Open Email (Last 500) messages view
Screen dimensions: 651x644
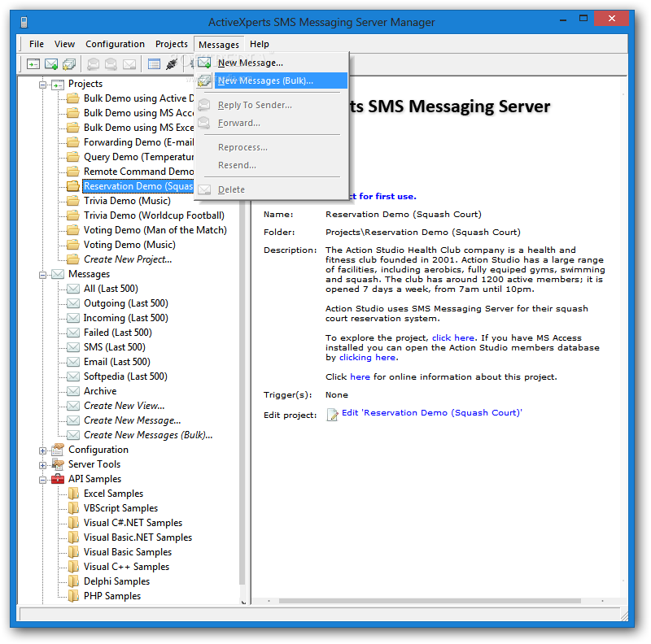pos(117,362)
